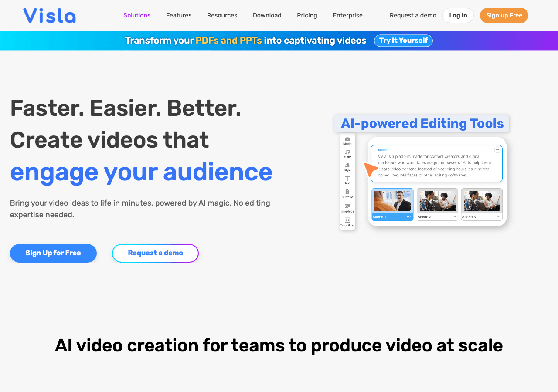Click the 'AI-powered Editing Tools' heading
The image size is (558, 392).
click(x=422, y=123)
